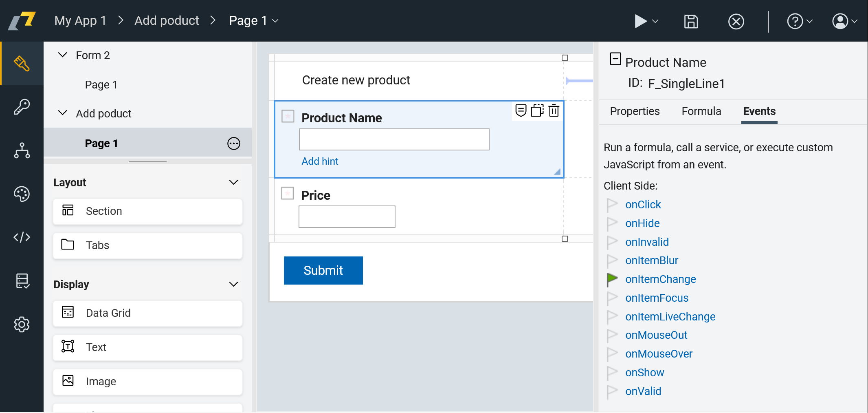Click the Product Name text input field
The height and width of the screenshot is (413, 868).
394,139
